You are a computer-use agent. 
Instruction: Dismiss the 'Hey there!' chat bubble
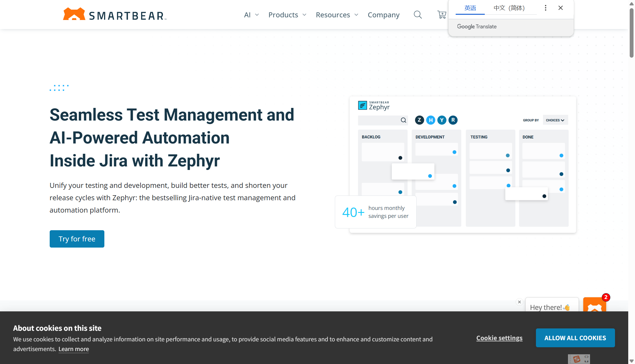click(519, 302)
